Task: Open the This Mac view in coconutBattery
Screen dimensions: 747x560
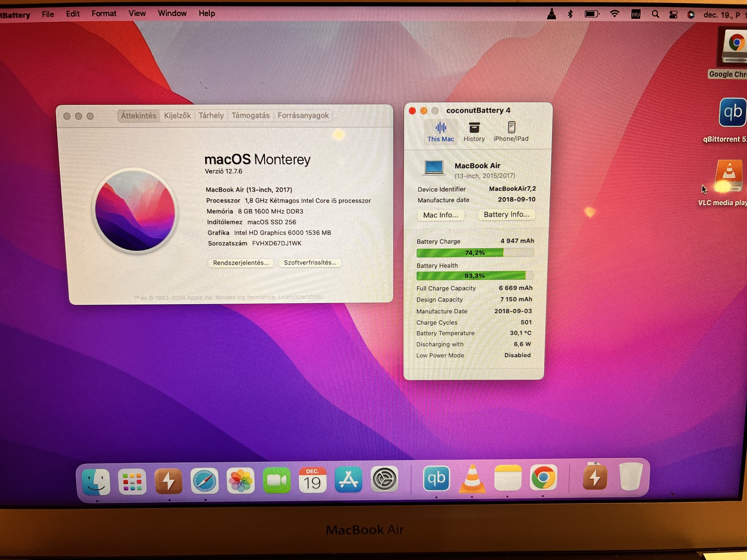Action: [x=441, y=132]
